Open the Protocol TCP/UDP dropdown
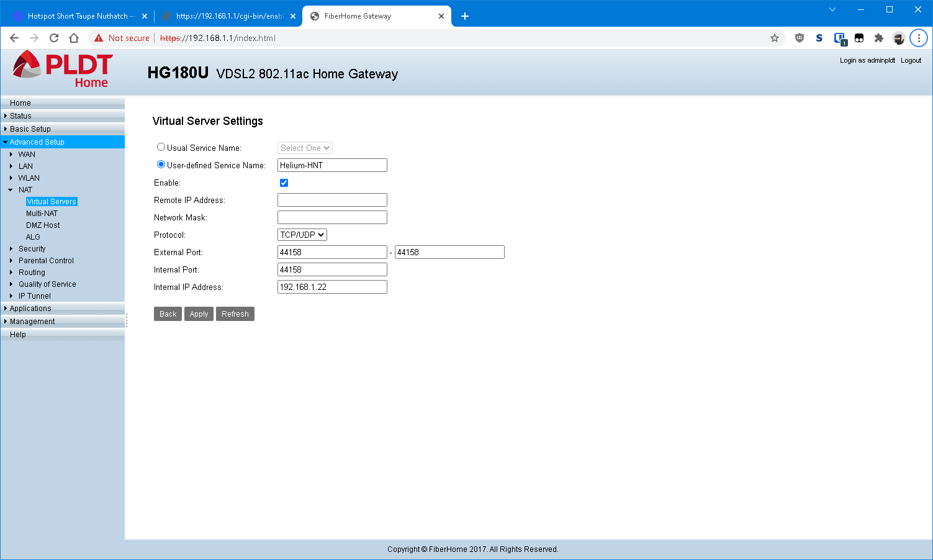This screenshot has height=560, width=933. [302, 235]
